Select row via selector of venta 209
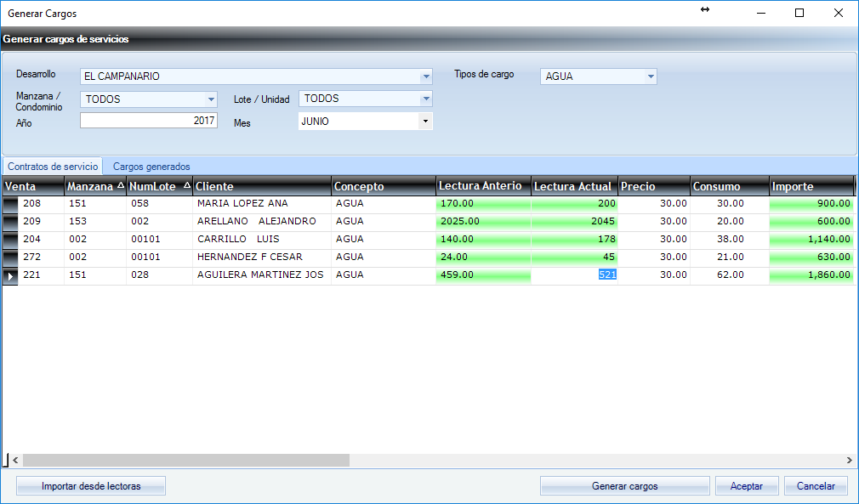The height and width of the screenshot is (504, 859). coord(10,222)
